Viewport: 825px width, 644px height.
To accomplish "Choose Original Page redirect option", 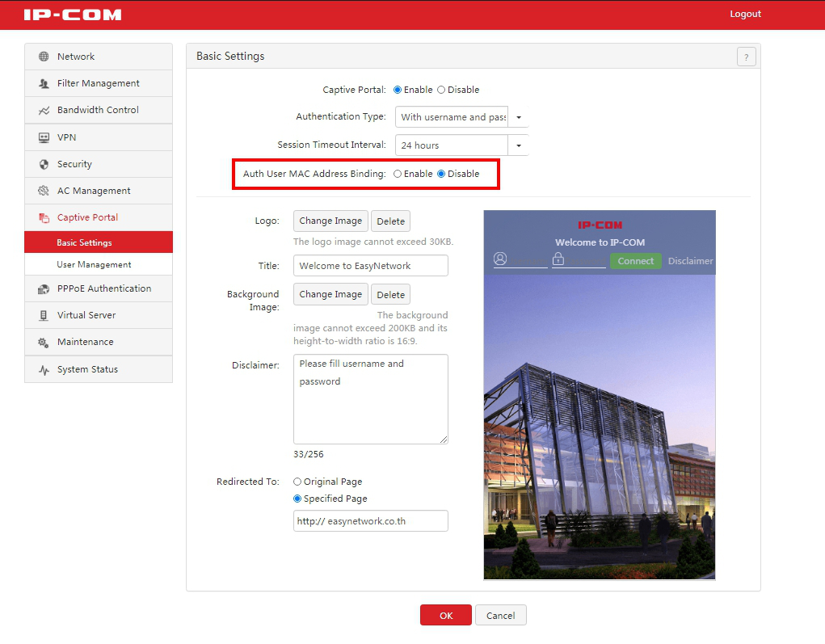I will tap(297, 482).
